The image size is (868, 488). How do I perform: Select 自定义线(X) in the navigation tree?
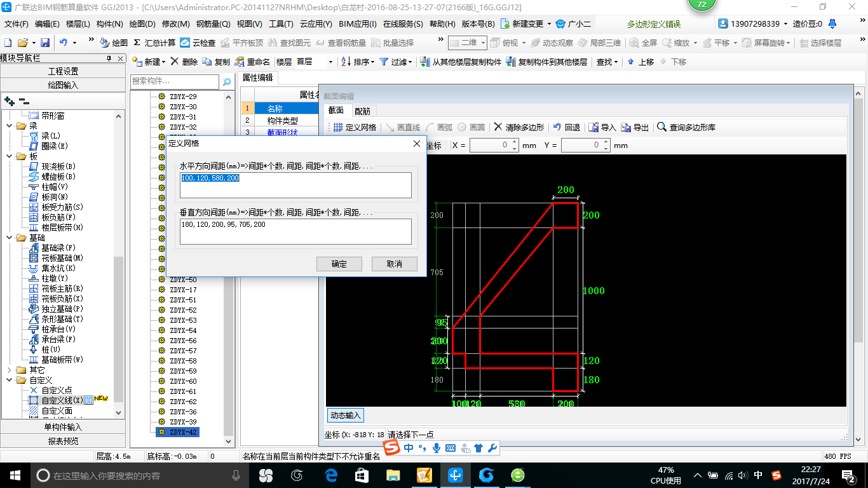point(62,400)
